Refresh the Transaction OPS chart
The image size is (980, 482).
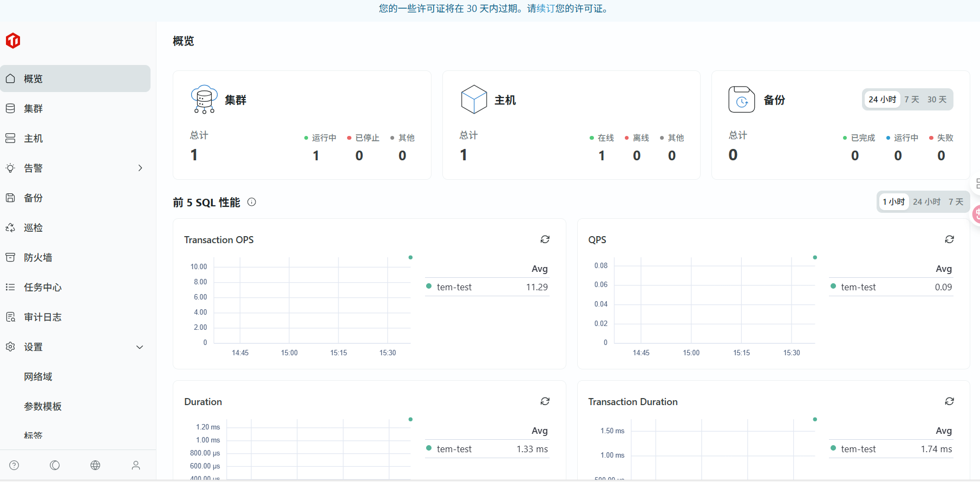pos(545,239)
